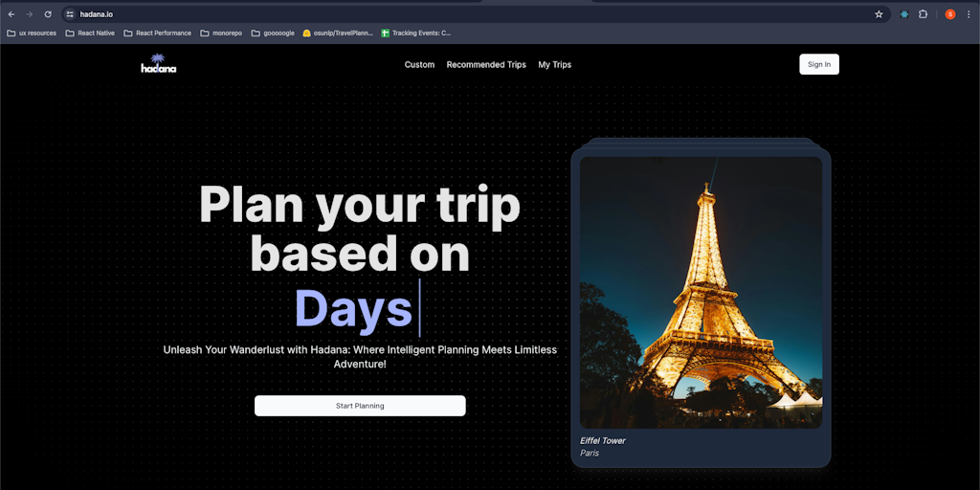This screenshot has height=490, width=980.
Task: Click the Eiffel Tower caption text
Action: (x=603, y=440)
